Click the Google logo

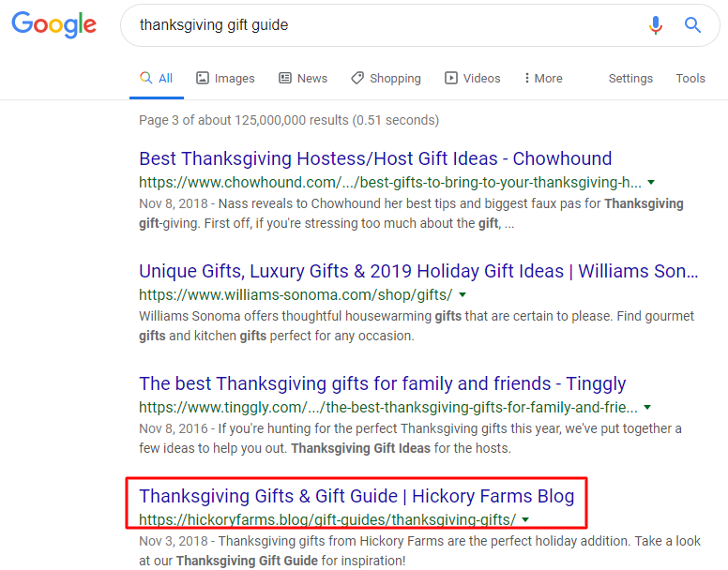(53, 25)
